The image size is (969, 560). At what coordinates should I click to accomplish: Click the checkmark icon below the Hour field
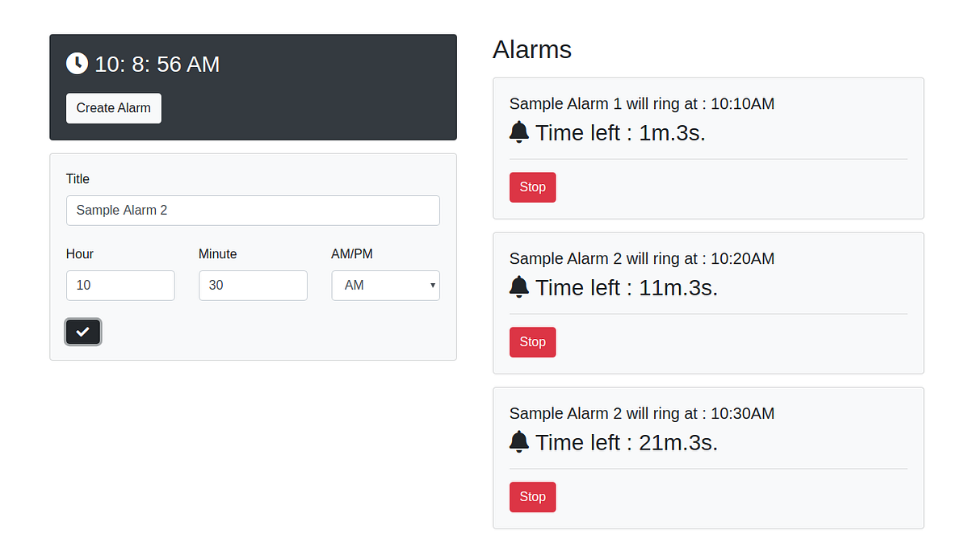82,331
